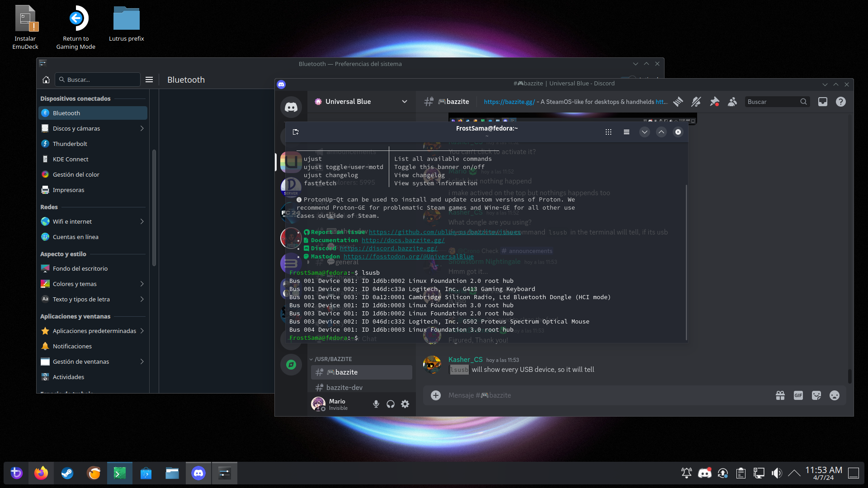Viewport: 868px width, 488px height.
Task: Open Discord inbox icon
Action: (x=823, y=102)
